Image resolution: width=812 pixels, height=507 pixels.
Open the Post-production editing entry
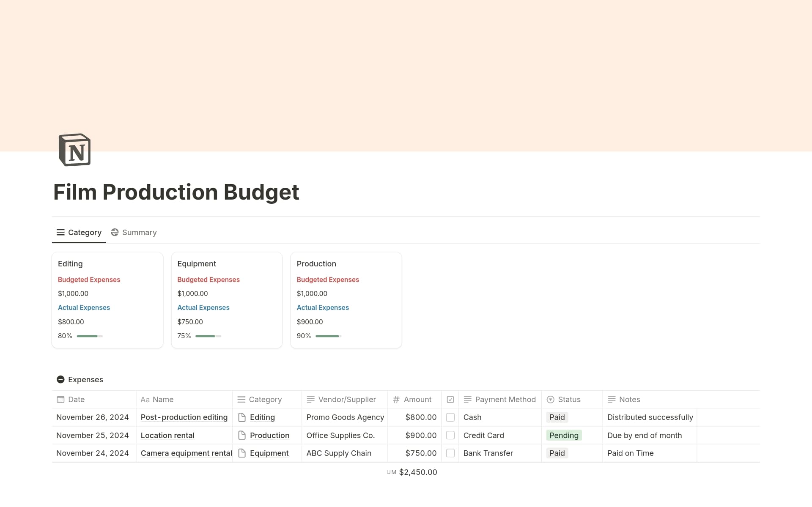[x=184, y=417]
